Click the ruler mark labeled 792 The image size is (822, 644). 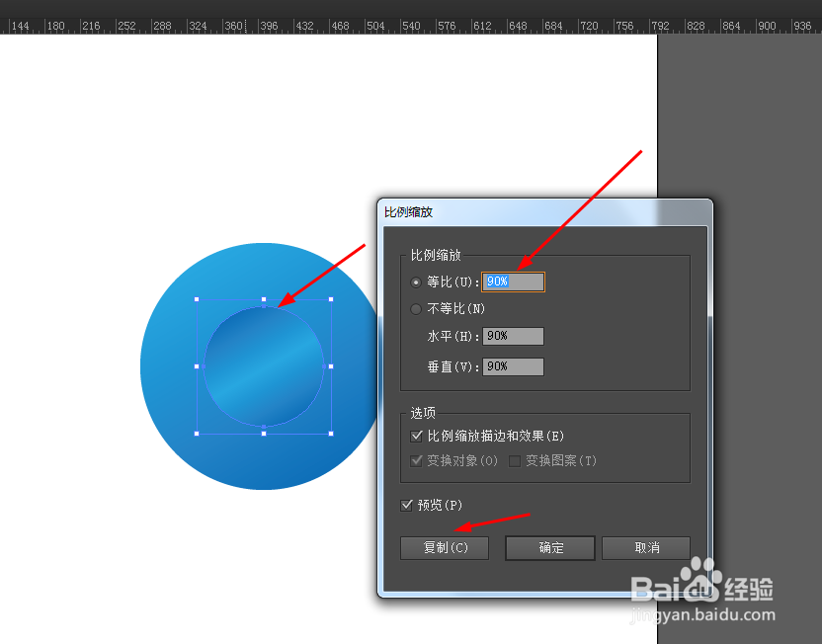660,26
